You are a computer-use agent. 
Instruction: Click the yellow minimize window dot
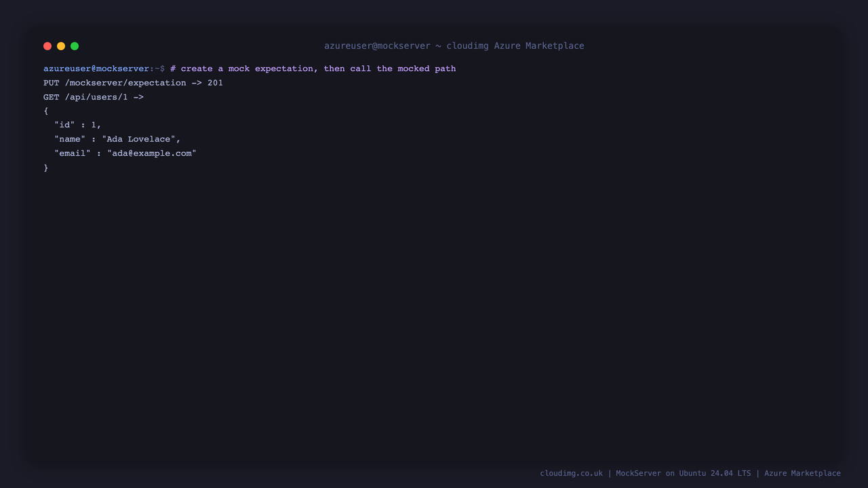[x=61, y=46]
